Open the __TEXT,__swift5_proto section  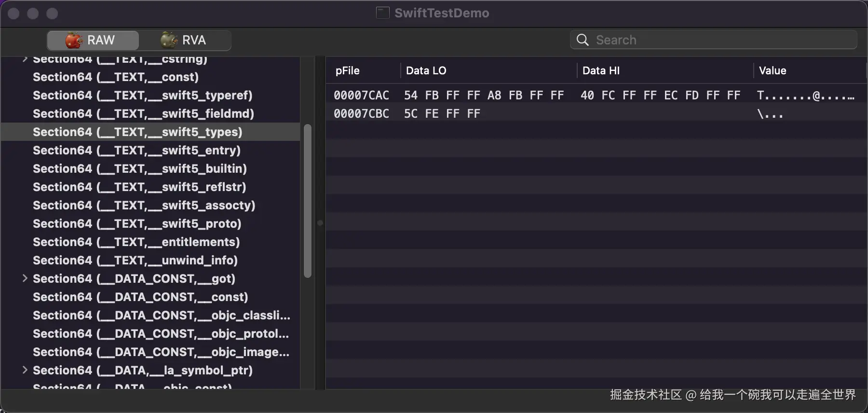tap(137, 224)
